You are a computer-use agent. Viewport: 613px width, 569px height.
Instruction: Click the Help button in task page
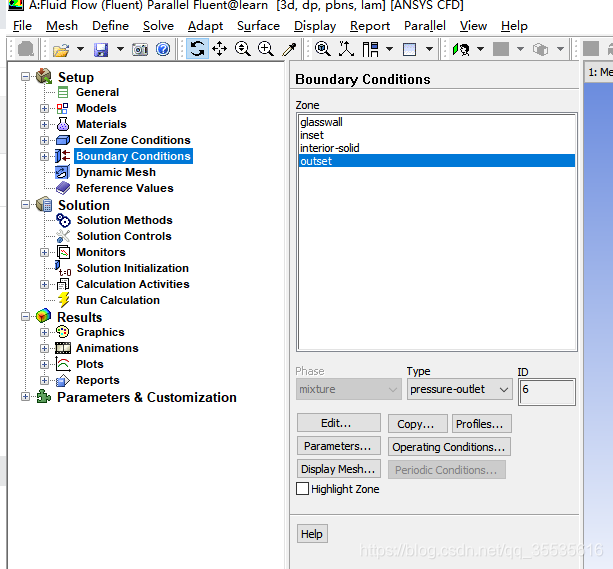[x=312, y=534]
